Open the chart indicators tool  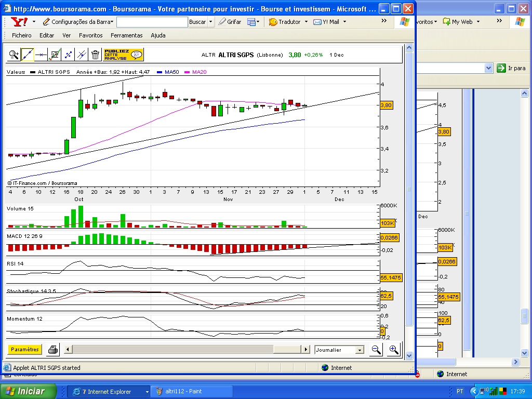click(x=54, y=55)
